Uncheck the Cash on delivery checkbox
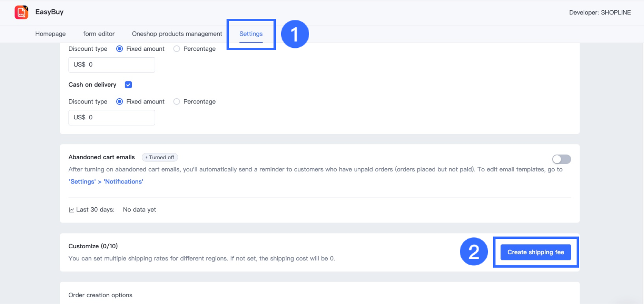The width and height of the screenshot is (644, 304). tap(128, 85)
